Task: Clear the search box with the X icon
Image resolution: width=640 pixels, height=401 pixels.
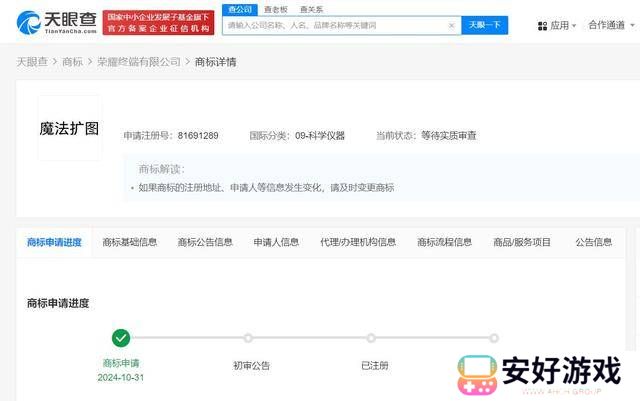Action: tap(451, 25)
